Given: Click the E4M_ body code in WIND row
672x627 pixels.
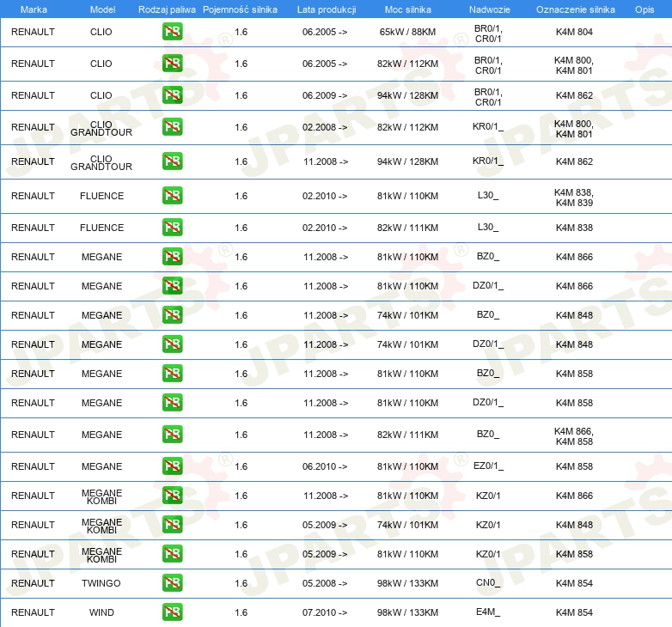Looking at the screenshot, I should tap(488, 612).
